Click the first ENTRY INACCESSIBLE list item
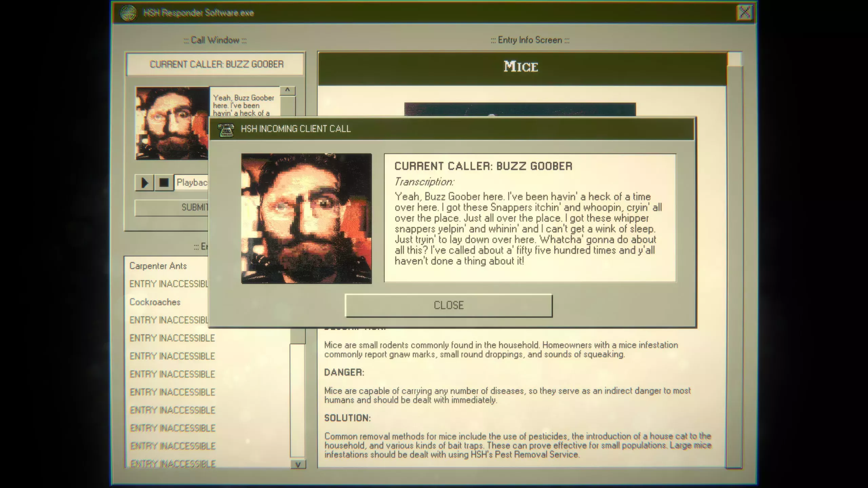The width and height of the screenshot is (868, 488). [x=170, y=284]
